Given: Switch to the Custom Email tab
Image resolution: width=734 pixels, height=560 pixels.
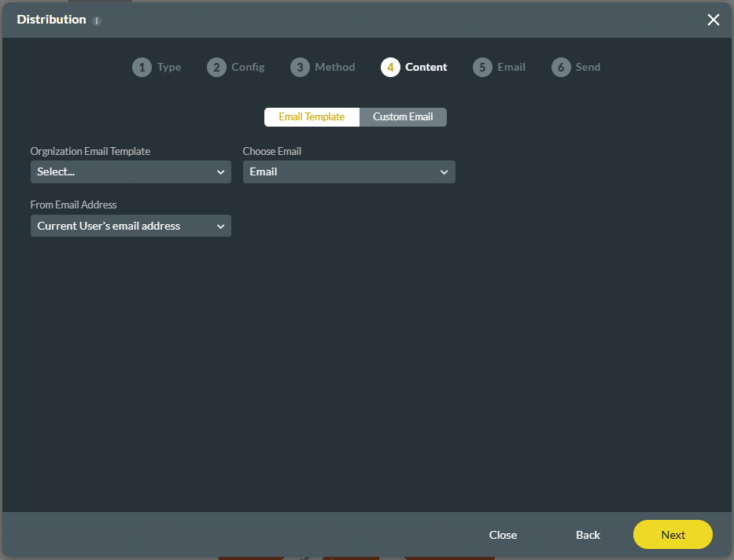Looking at the screenshot, I should (x=403, y=116).
